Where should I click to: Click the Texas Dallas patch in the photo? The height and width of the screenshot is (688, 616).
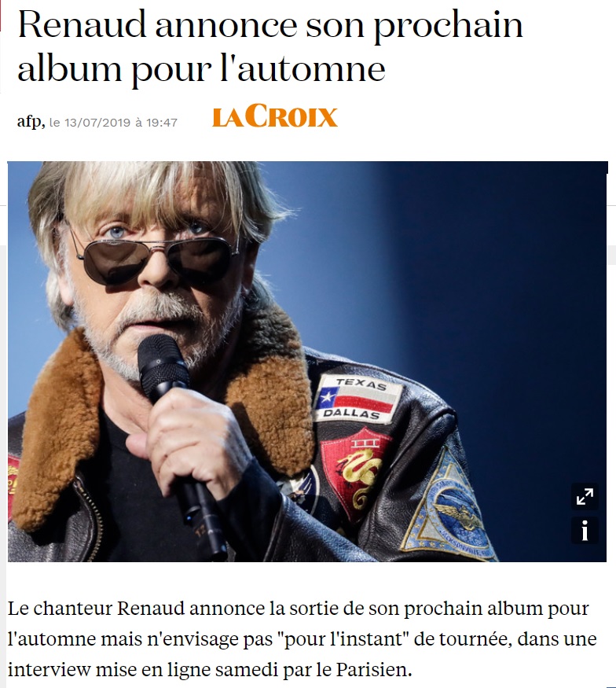tap(357, 399)
